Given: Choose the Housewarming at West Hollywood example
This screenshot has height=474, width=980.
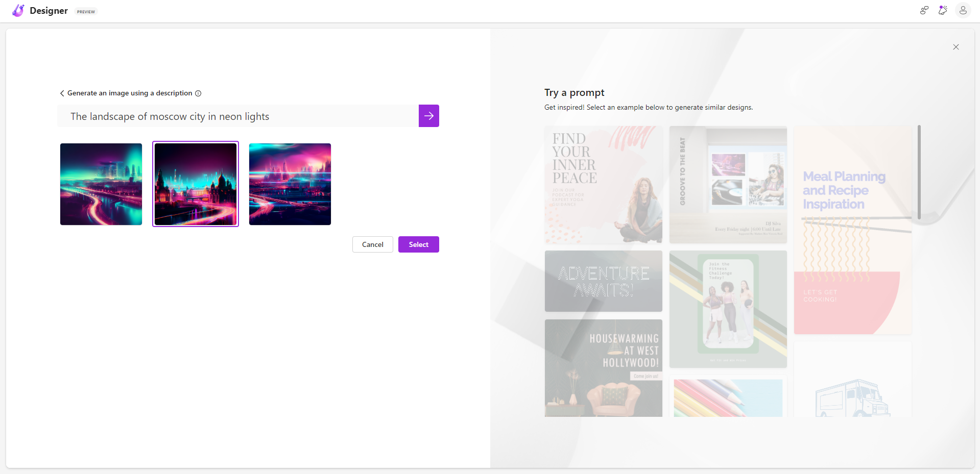Looking at the screenshot, I should pyautogui.click(x=604, y=368).
